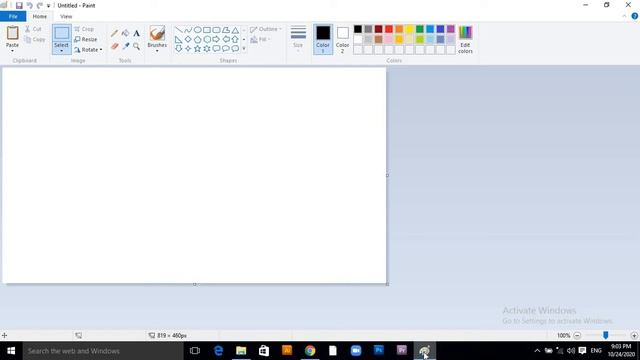Select the Color picker eyedropper tool
640x360 pixels.
126,47
